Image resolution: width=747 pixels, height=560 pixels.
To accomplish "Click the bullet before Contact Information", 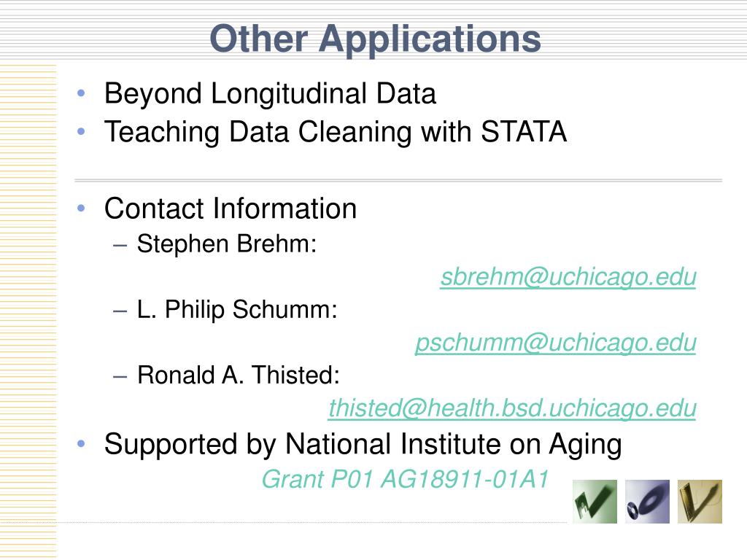I will click(x=81, y=208).
